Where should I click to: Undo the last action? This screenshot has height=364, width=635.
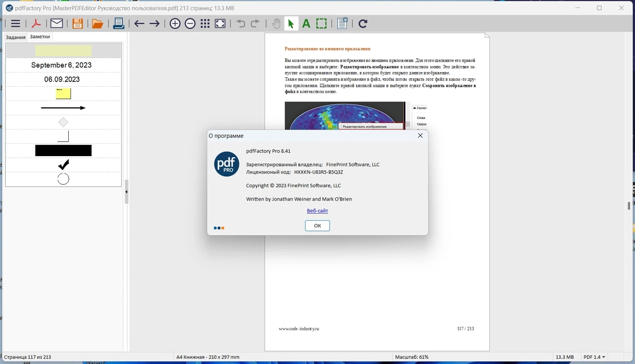click(241, 23)
